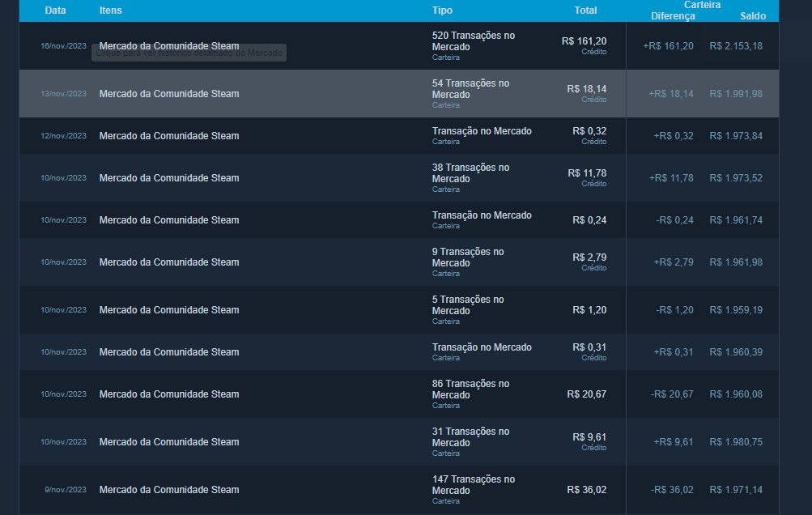
Task: Click the difference value "+R$ 2,79"
Action: pyautogui.click(x=674, y=262)
